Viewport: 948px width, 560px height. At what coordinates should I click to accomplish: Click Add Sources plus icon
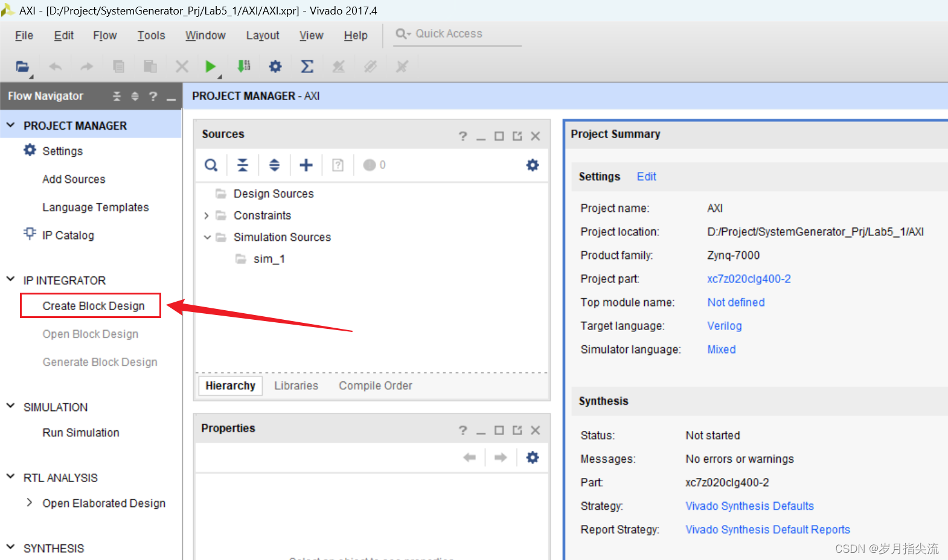[x=306, y=165]
